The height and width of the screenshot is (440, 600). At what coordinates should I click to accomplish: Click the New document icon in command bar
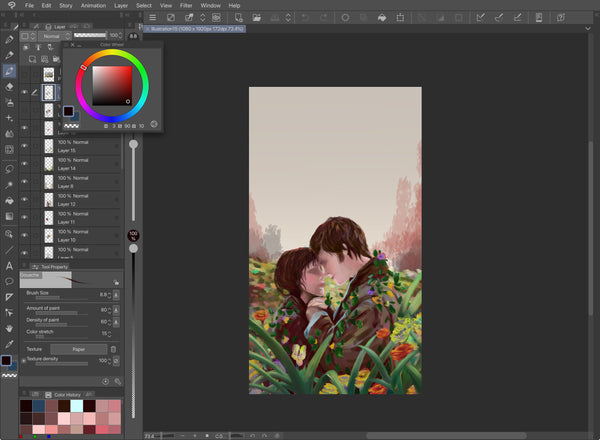tap(238, 18)
